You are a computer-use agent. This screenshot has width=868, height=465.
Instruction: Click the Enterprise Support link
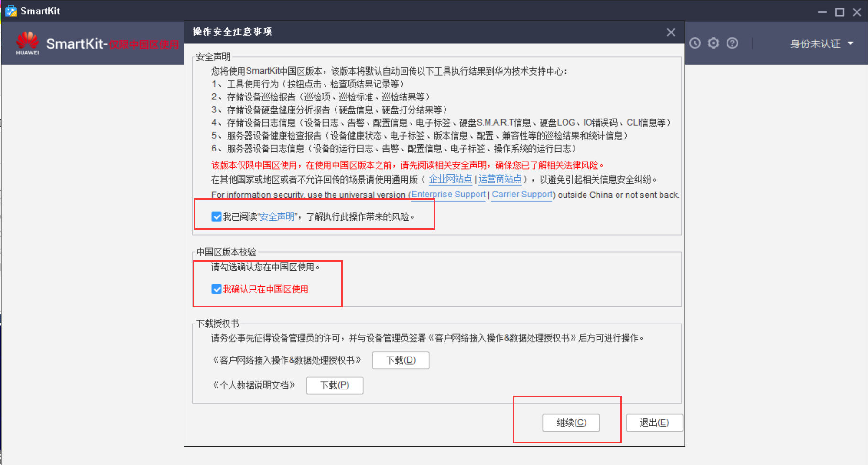pos(448,195)
